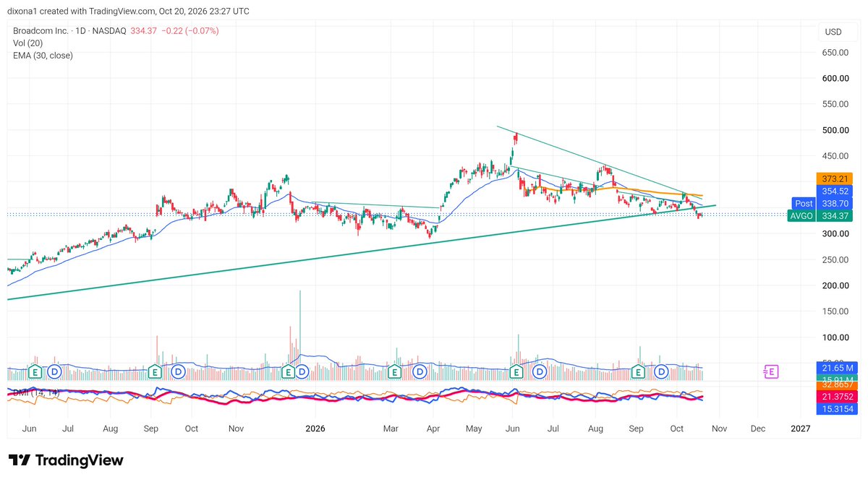Click the Dec label on time axis

[x=759, y=429]
